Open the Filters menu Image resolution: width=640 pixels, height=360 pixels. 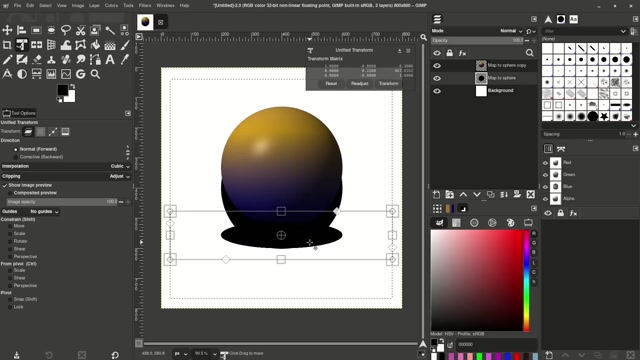click(145, 6)
